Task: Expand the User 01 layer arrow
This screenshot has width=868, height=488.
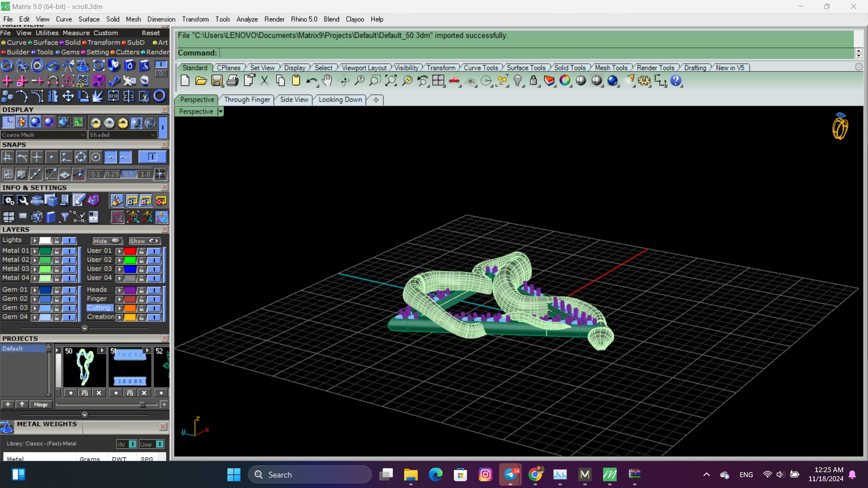Action: point(119,251)
